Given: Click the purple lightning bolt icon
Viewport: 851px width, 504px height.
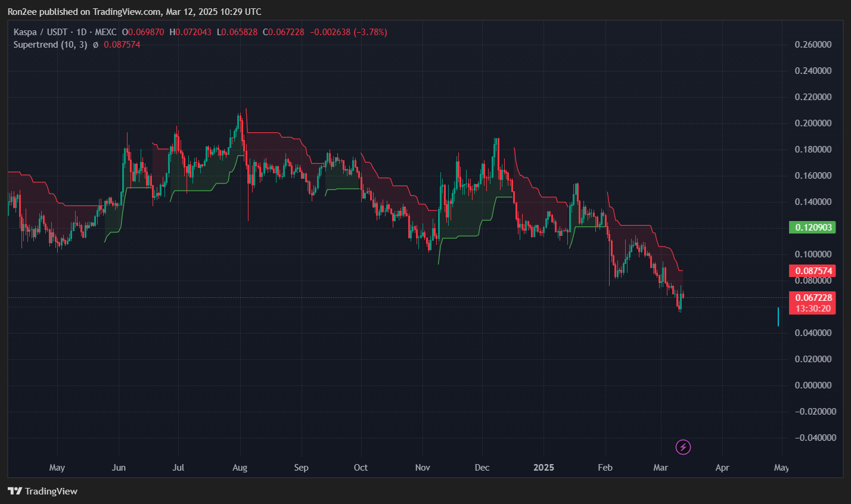Looking at the screenshot, I should [x=683, y=447].
